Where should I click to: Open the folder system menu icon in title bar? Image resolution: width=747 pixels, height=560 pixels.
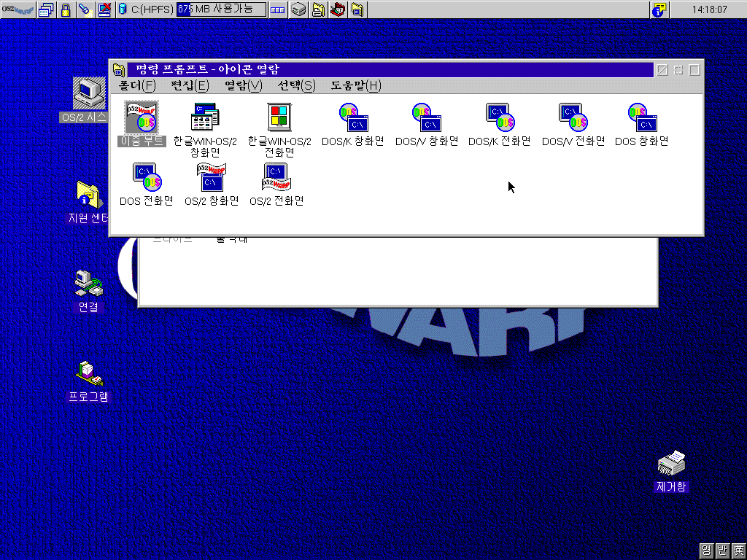(119, 70)
